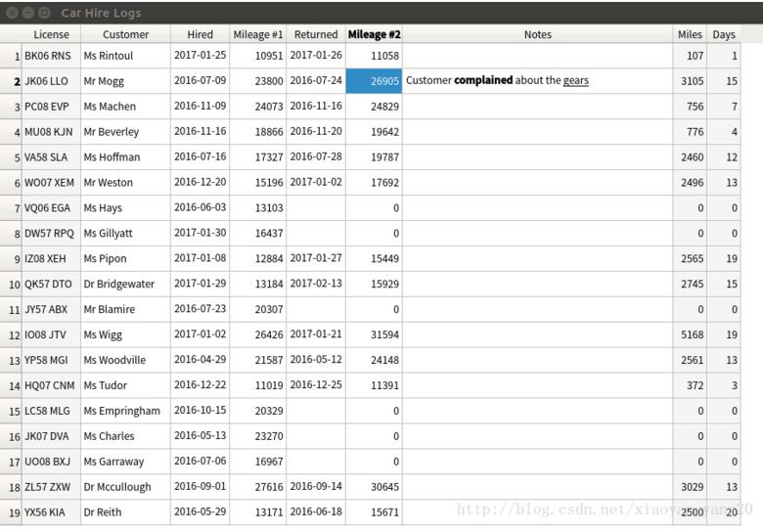The image size is (763, 532).
Task: Select the Mileage #1 column header
Action: pyautogui.click(x=258, y=34)
